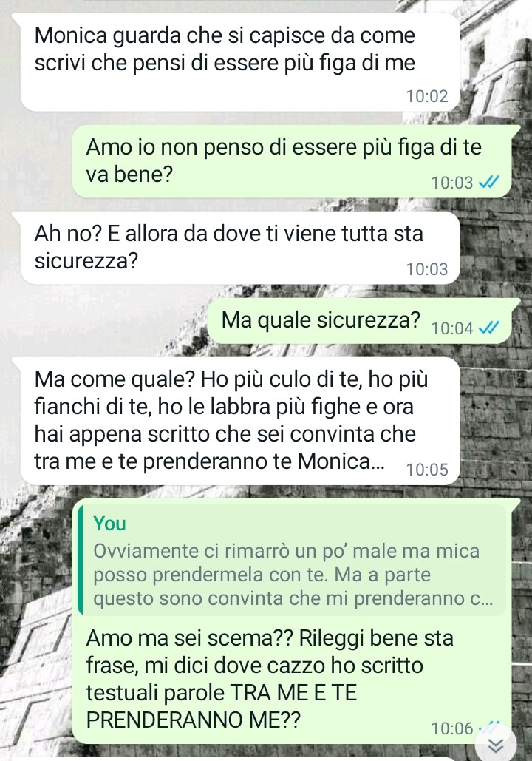The image size is (532, 761).
Task: Select message 'Ah no? E allora da dove'
Action: click(x=239, y=248)
